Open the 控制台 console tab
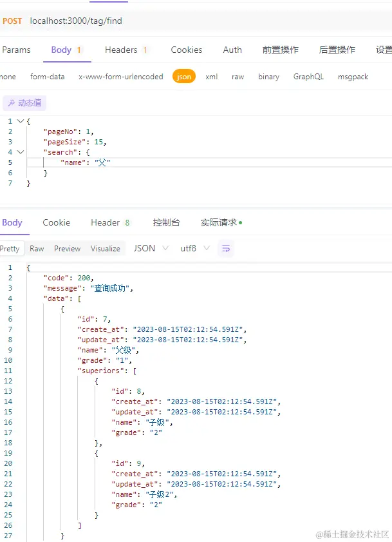Viewport: 392px width, 542px height. click(x=167, y=222)
